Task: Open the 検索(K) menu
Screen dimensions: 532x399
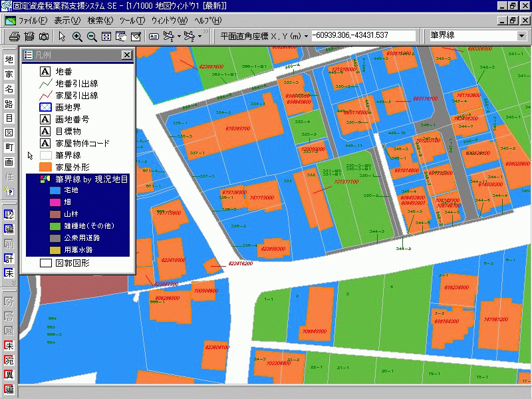Action: click(100, 21)
